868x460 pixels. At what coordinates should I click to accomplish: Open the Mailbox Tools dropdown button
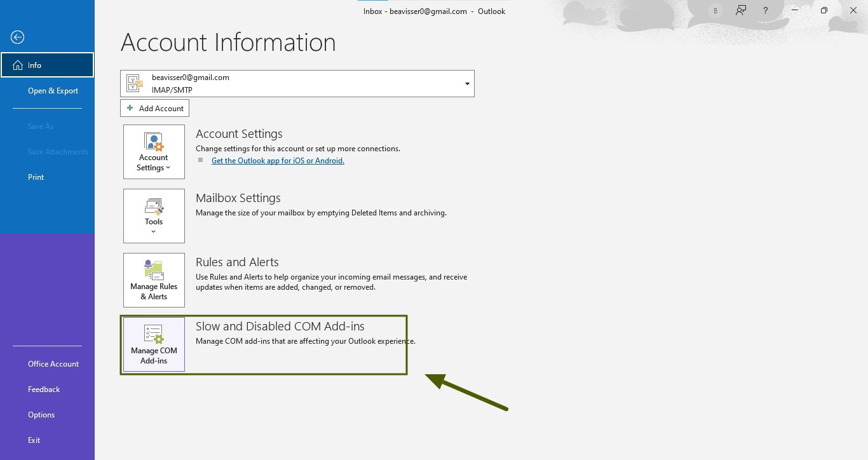tap(154, 216)
